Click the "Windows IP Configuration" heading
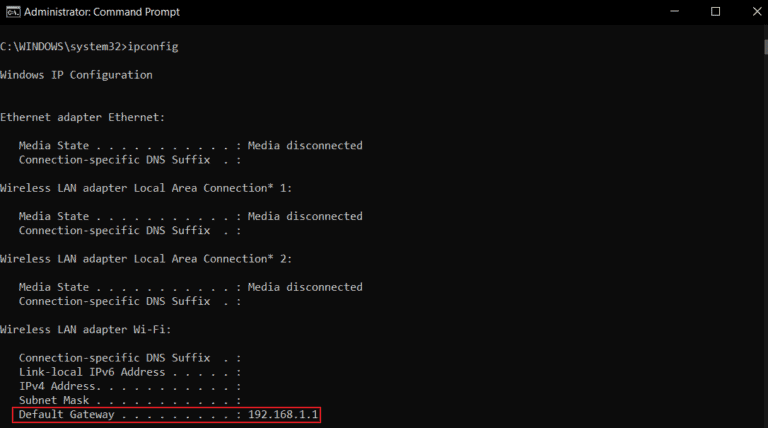 coord(76,75)
